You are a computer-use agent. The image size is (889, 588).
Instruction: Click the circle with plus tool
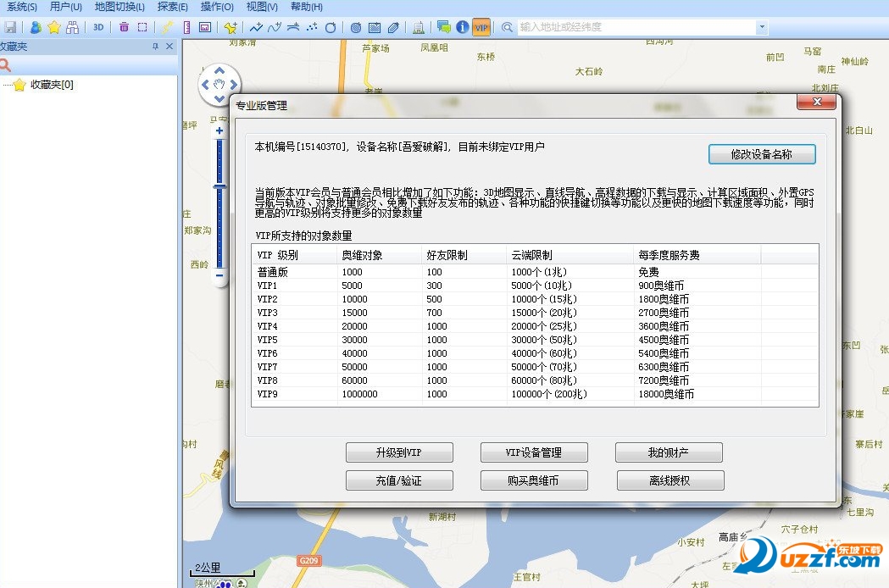click(x=331, y=27)
